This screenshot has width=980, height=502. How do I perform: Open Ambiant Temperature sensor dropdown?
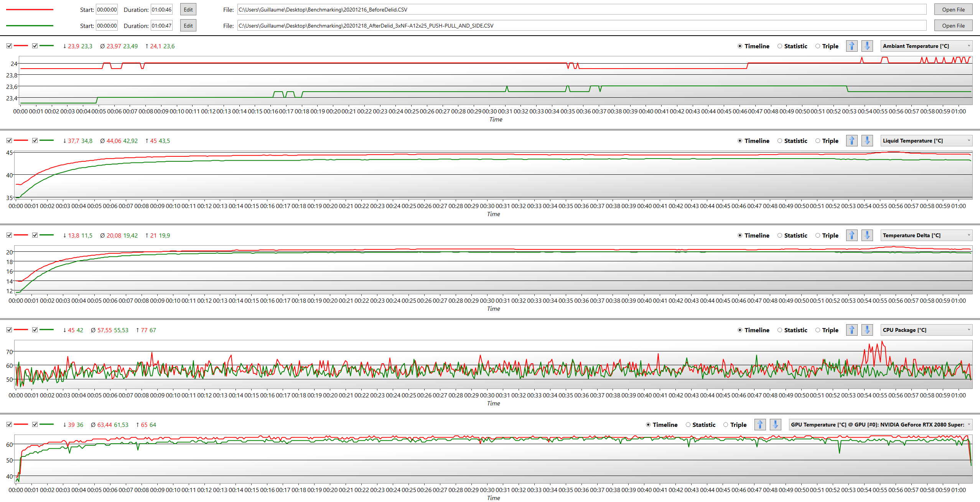pyautogui.click(x=926, y=46)
